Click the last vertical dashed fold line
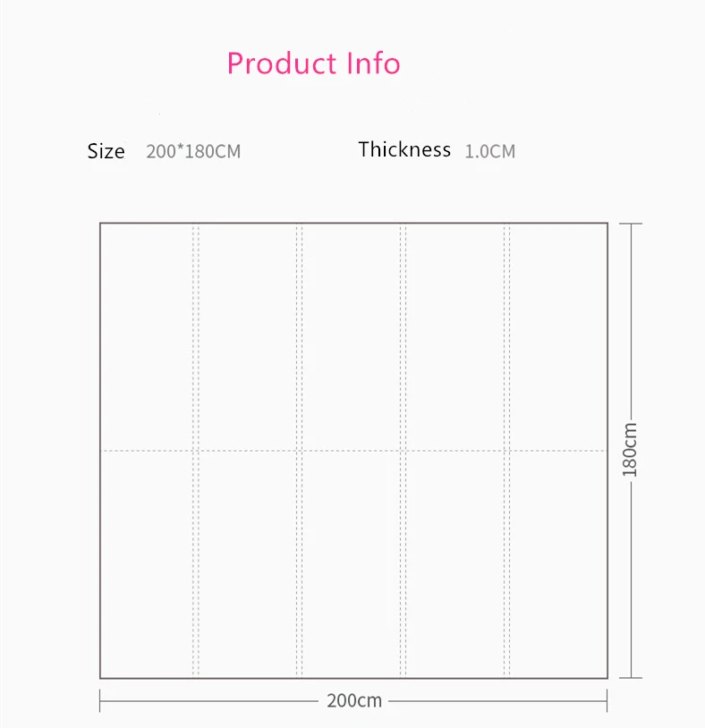The width and height of the screenshot is (705, 728). [506, 451]
